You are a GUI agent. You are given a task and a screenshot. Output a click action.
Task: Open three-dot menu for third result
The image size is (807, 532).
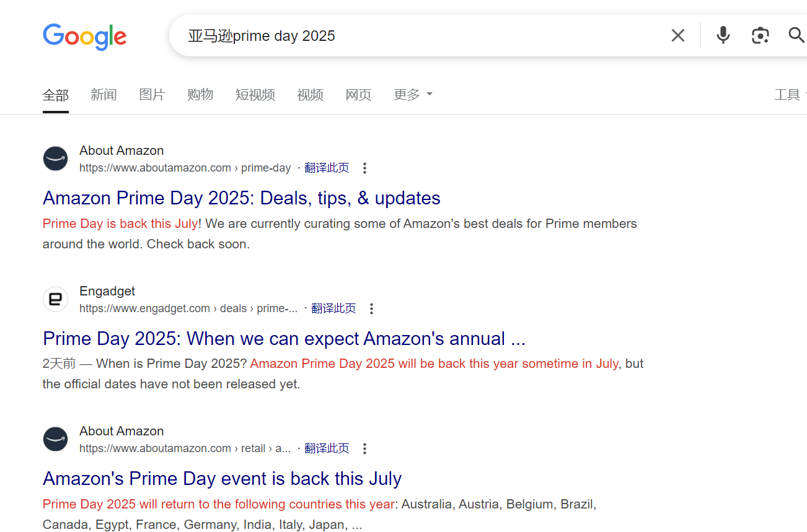pos(364,448)
